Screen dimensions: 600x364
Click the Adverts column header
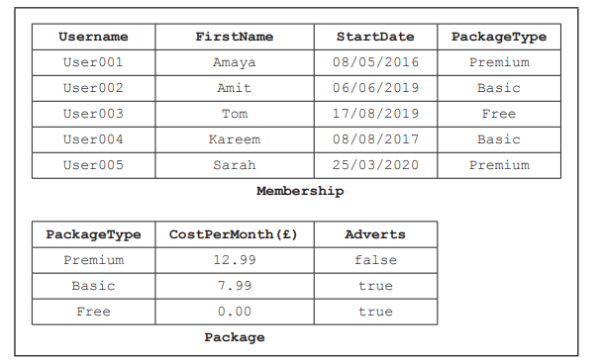(x=375, y=234)
